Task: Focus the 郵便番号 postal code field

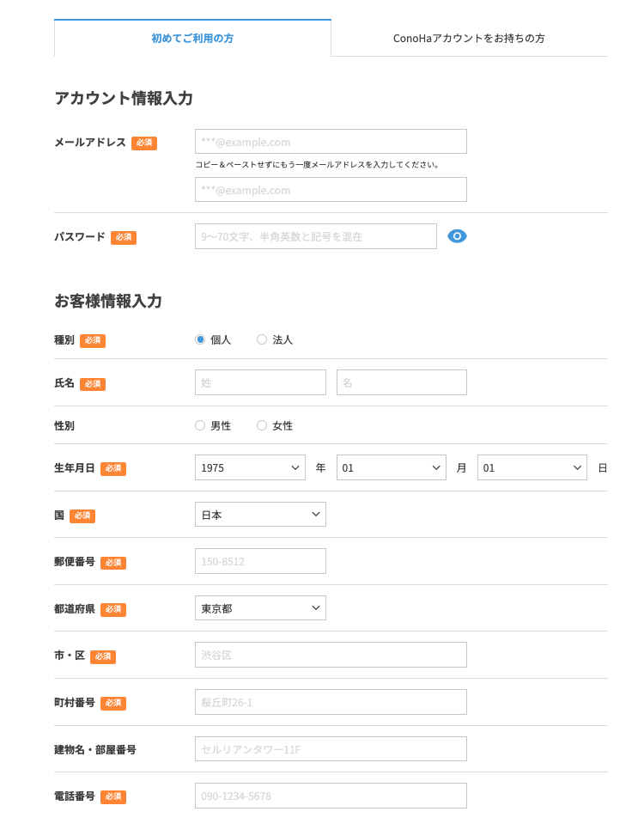Action: (x=260, y=561)
